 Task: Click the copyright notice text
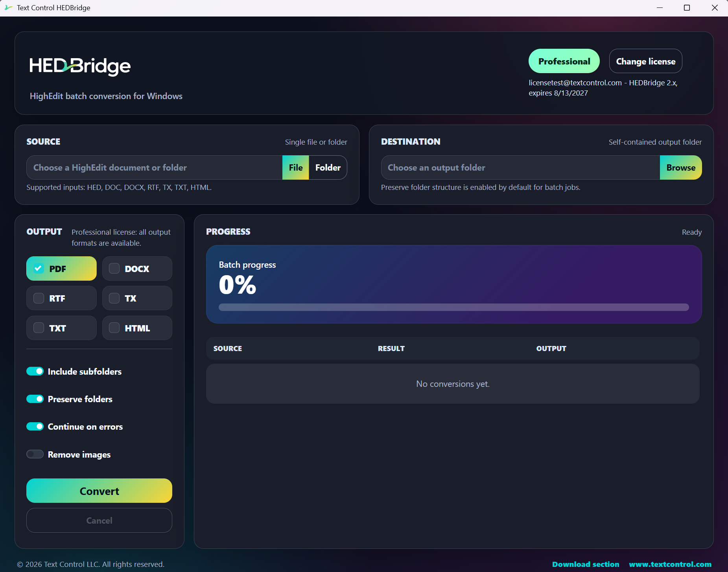[90, 565]
